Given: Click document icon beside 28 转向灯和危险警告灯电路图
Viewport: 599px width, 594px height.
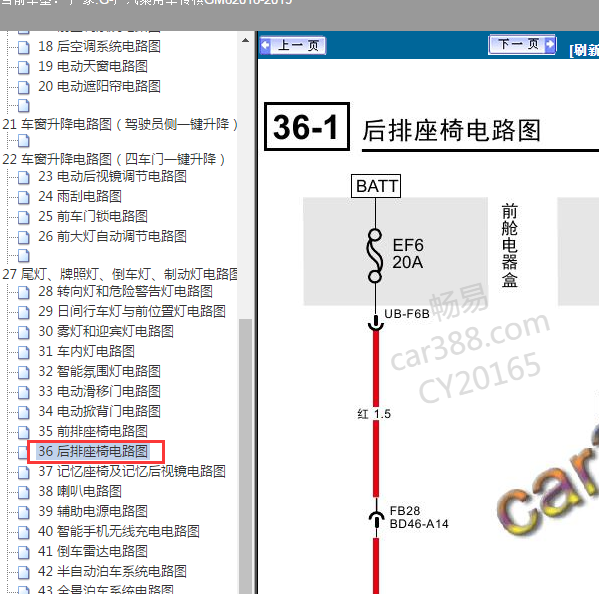Looking at the screenshot, I should click(x=24, y=292).
